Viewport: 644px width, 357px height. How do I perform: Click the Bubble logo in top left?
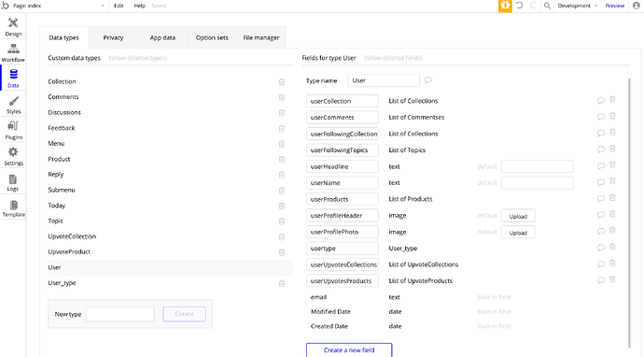tap(5, 6)
